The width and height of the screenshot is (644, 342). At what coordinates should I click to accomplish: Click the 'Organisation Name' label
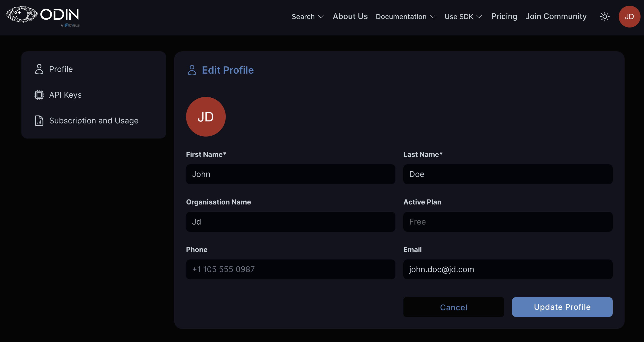click(x=218, y=202)
